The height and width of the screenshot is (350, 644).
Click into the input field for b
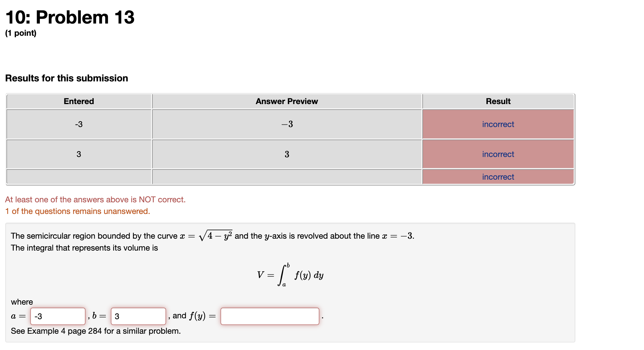pyautogui.click(x=138, y=316)
